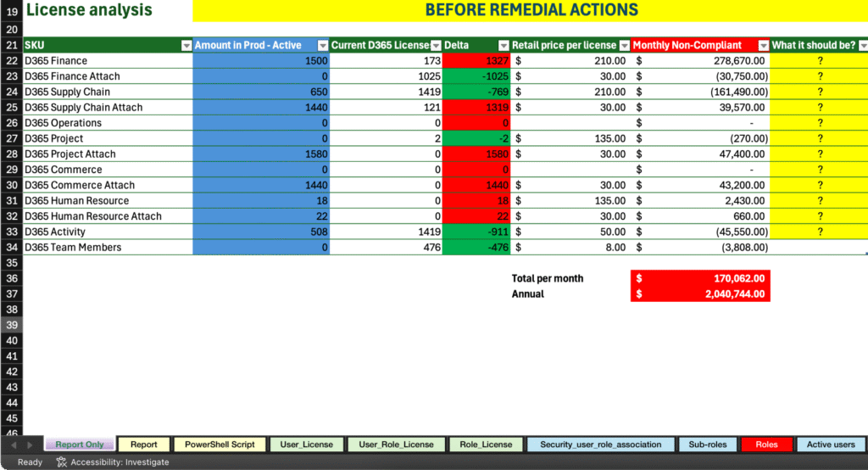868x470 pixels.
Task: Open the SKU column filter dropdown
Action: point(186,46)
